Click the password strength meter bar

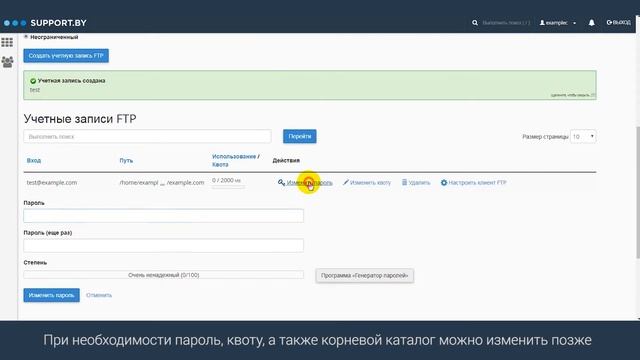pyautogui.click(x=163, y=275)
